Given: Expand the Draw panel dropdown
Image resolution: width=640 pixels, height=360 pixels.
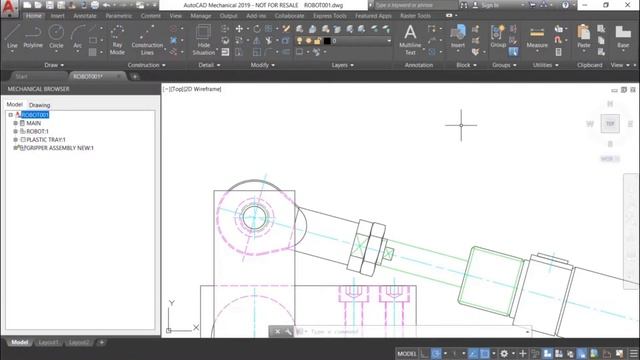Looking at the screenshot, I should [54, 65].
